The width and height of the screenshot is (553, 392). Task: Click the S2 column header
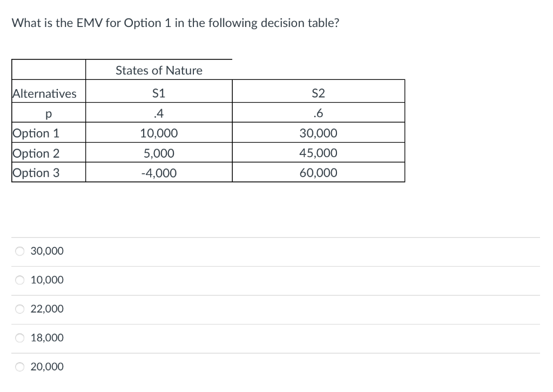[x=318, y=93]
